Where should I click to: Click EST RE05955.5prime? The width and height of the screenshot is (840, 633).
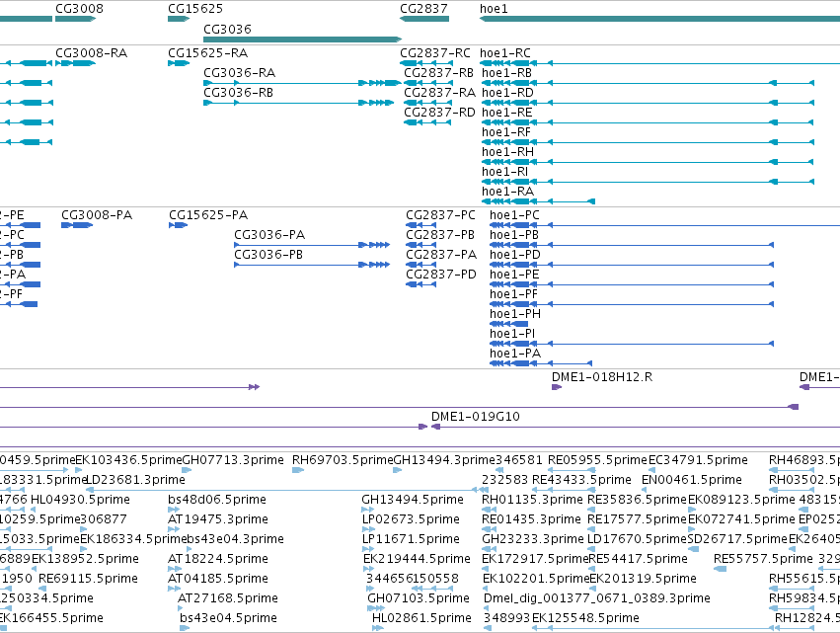(x=597, y=460)
